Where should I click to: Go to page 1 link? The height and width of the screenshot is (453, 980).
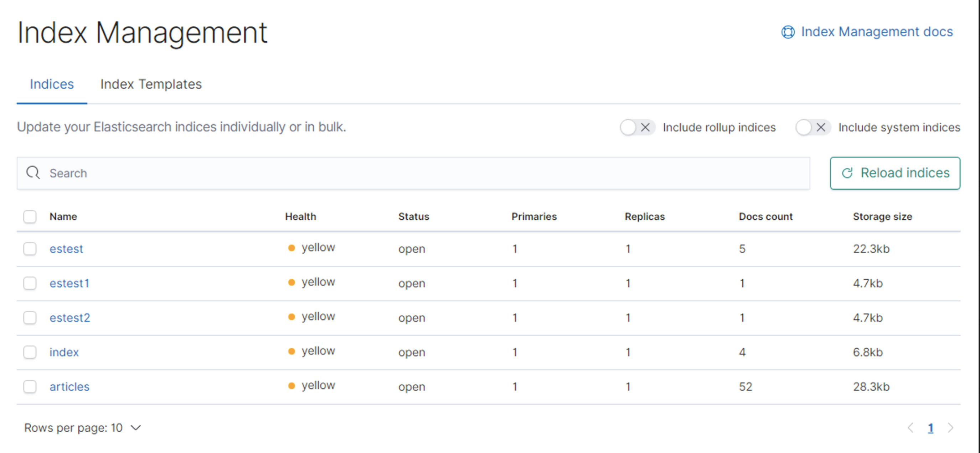930,428
